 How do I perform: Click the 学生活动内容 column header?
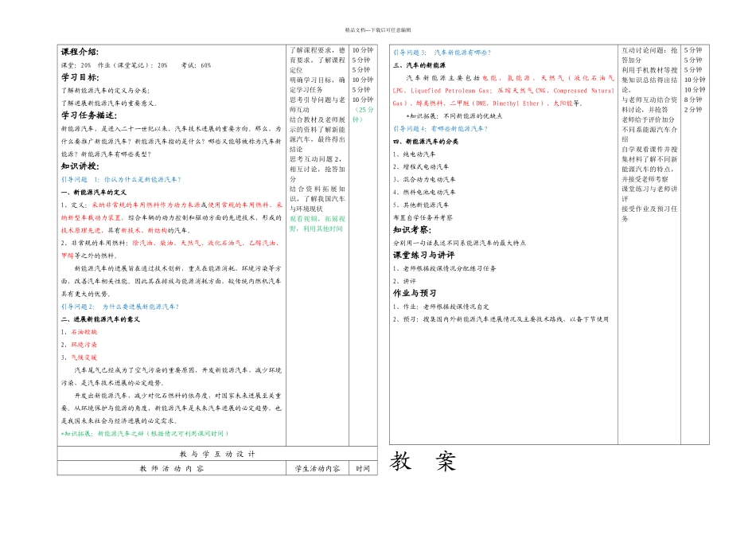coord(318,469)
